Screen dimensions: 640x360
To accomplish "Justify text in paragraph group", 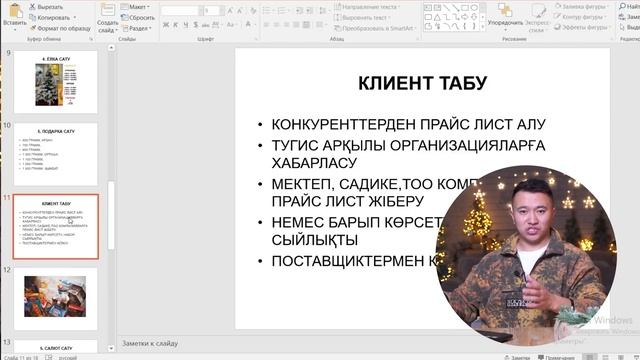I will coord(296,25).
